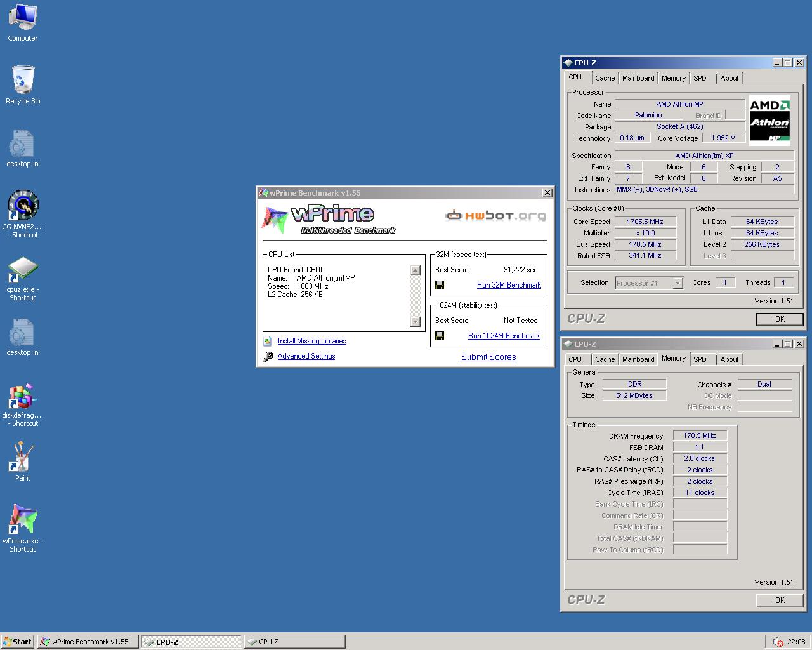The image size is (812, 650).
Task: Open Advanced Settings link
Action: click(x=306, y=356)
